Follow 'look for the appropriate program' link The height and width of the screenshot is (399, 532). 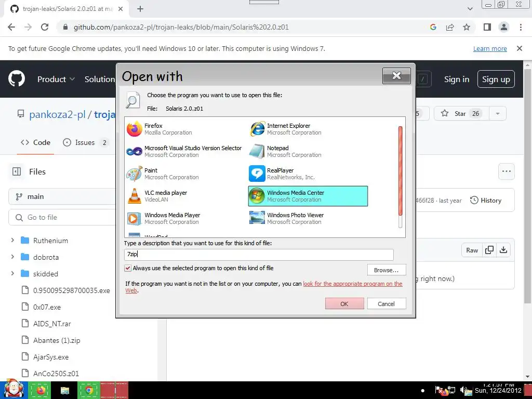coord(353,284)
